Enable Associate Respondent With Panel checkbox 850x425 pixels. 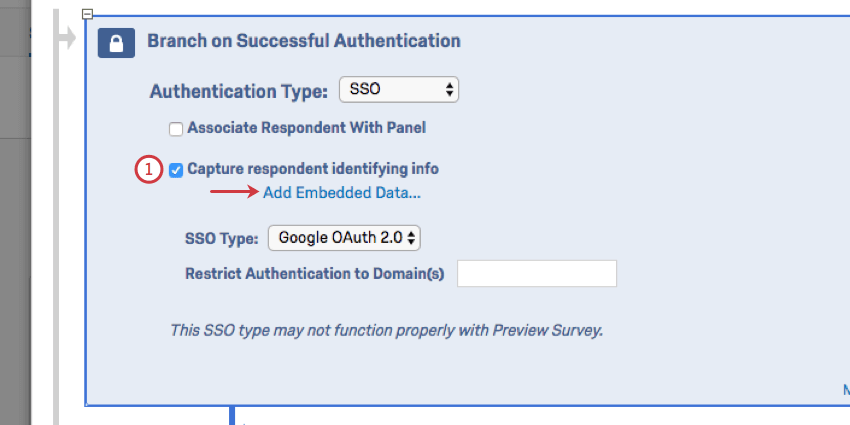[x=176, y=129]
